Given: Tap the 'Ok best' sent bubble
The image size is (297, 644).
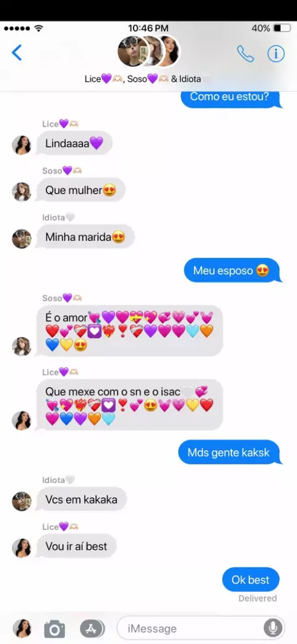Looking at the screenshot, I should (x=251, y=580).
